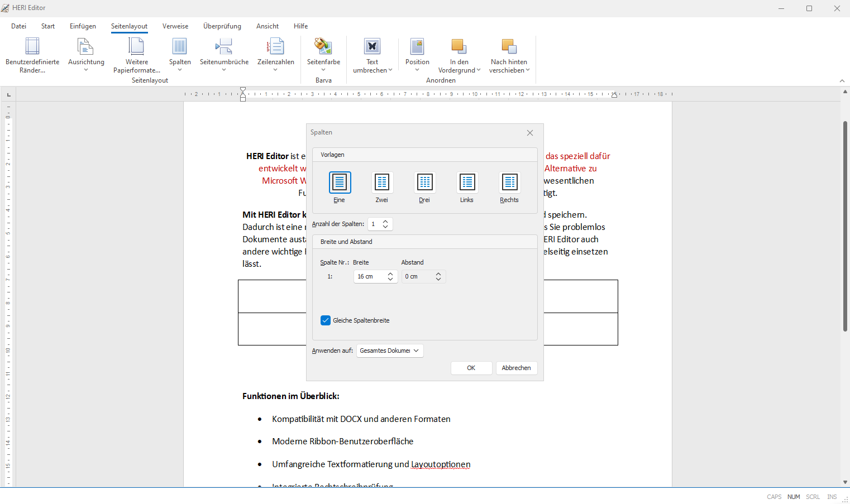Decrease Anzahl der Spalten value
The width and height of the screenshot is (850, 504).
tap(385, 227)
